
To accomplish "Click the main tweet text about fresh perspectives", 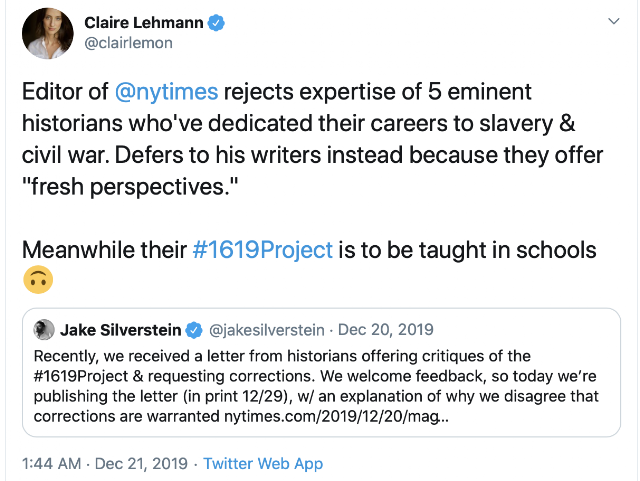I will (x=312, y=139).
